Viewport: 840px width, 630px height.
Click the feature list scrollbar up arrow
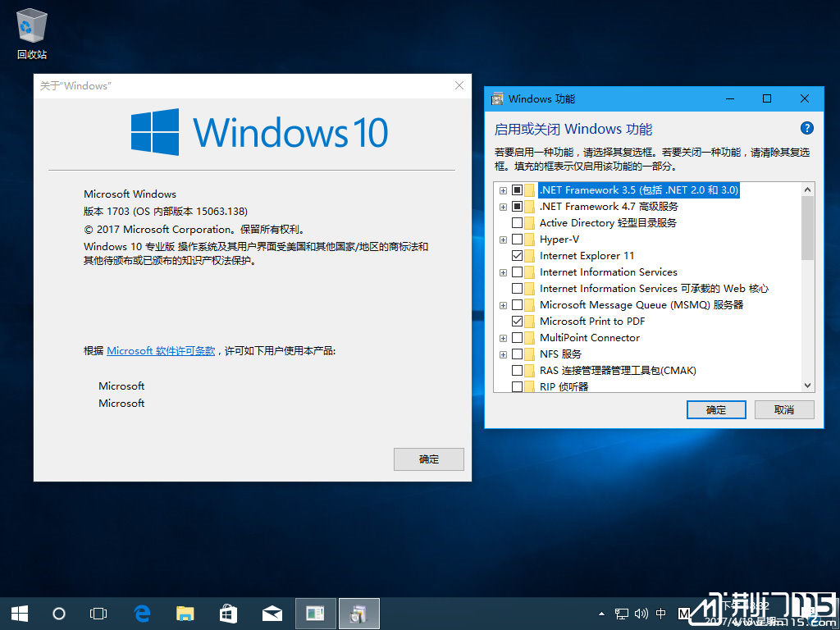(807, 189)
